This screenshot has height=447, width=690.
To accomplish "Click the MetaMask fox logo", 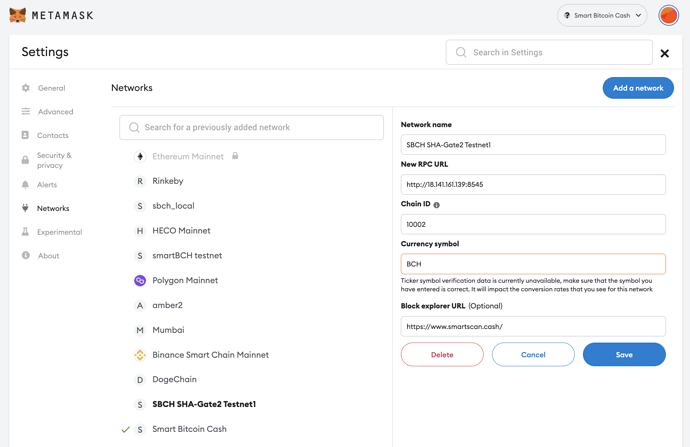I will 18,15.
